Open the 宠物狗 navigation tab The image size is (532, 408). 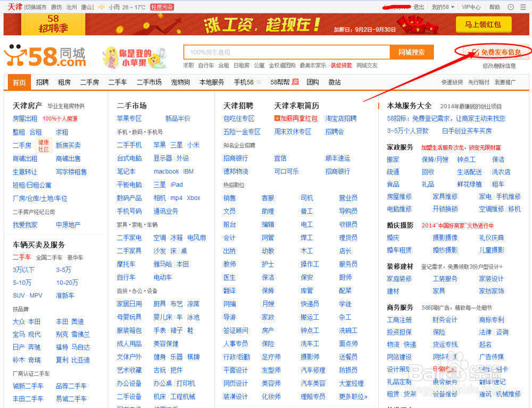(x=180, y=82)
